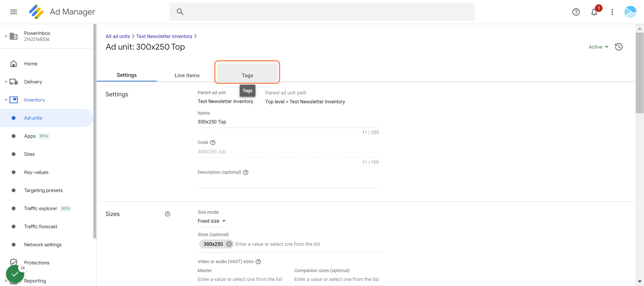This screenshot has width=644, height=286.
Task: Go to Test Newsletter Inventory breadcrumb
Action: point(164,36)
